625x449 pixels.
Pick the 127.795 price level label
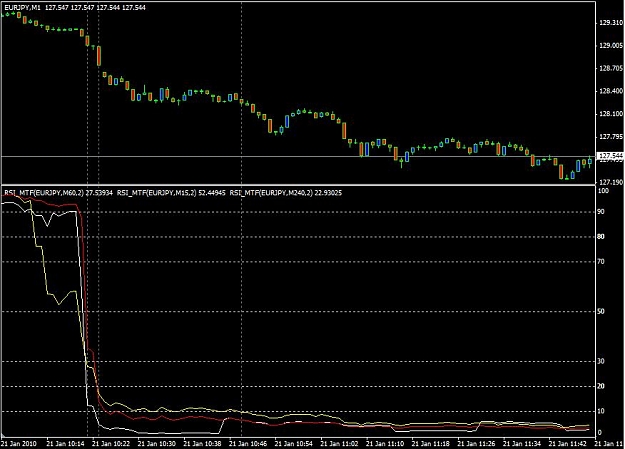click(x=611, y=137)
